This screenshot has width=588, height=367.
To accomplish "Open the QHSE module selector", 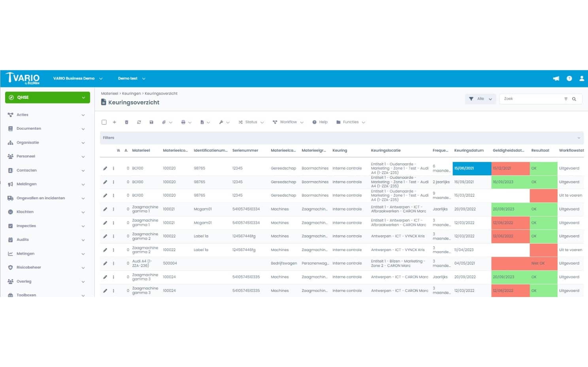I will tap(47, 97).
